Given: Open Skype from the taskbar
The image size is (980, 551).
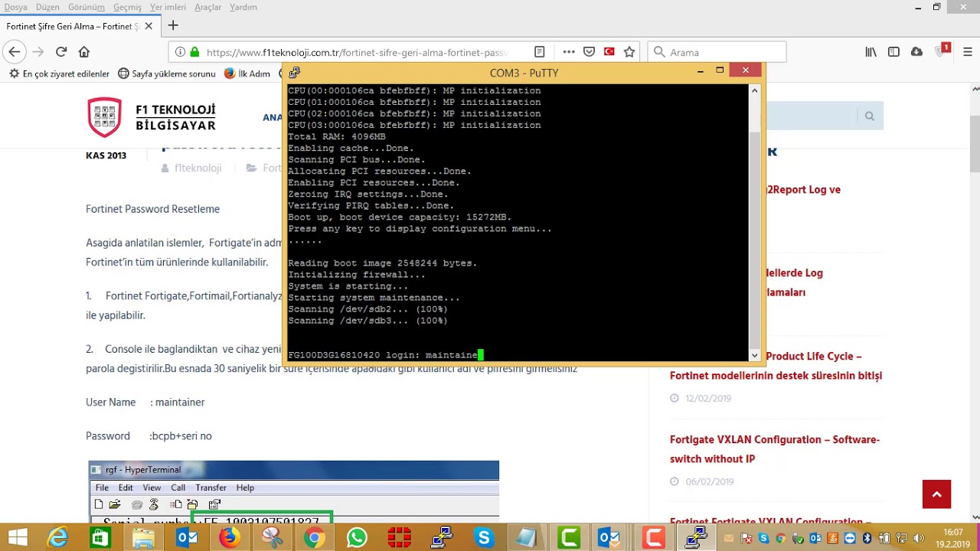Looking at the screenshot, I should pyautogui.click(x=483, y=538).
